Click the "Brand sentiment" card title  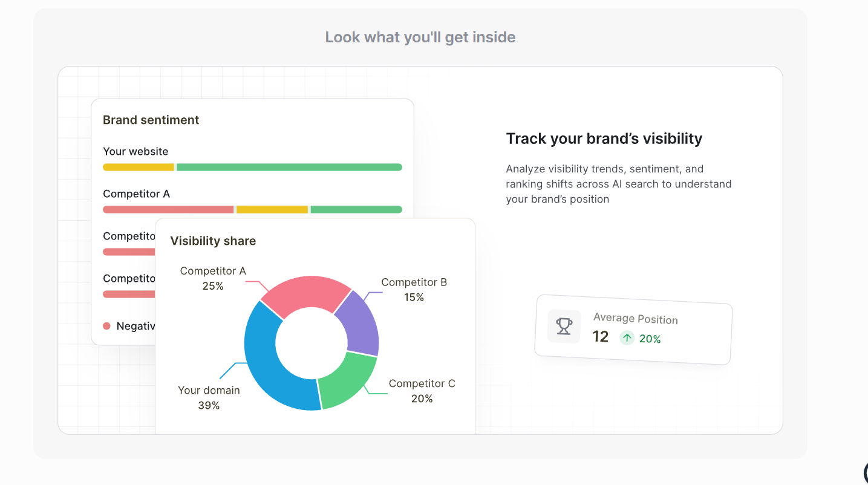(151, 120)
